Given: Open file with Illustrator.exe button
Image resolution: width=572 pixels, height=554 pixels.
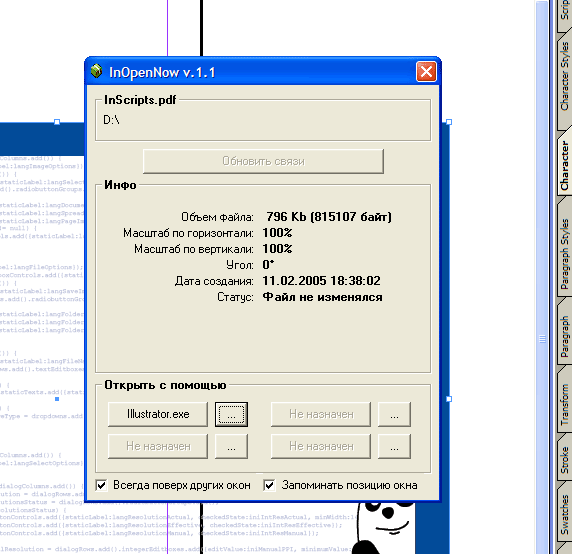Looking at the screenshot, I should point(158,414).
